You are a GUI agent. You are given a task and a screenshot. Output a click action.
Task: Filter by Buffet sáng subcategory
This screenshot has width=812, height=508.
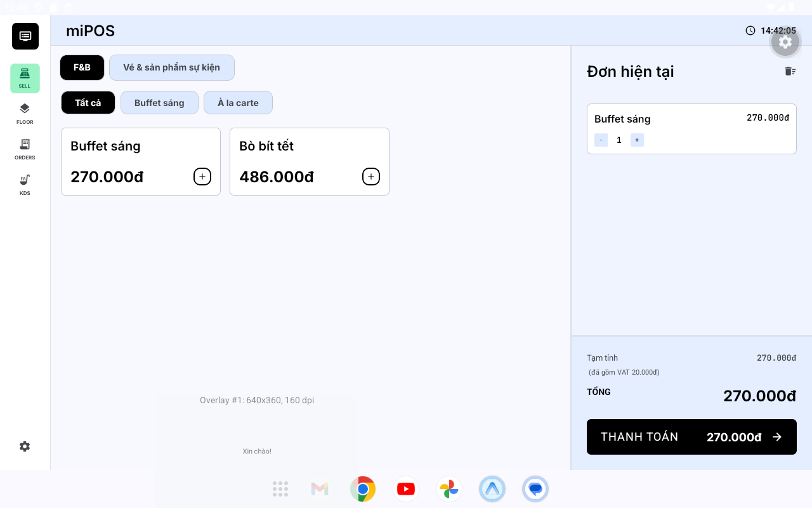pyautogui.click(x=159, y=103)
